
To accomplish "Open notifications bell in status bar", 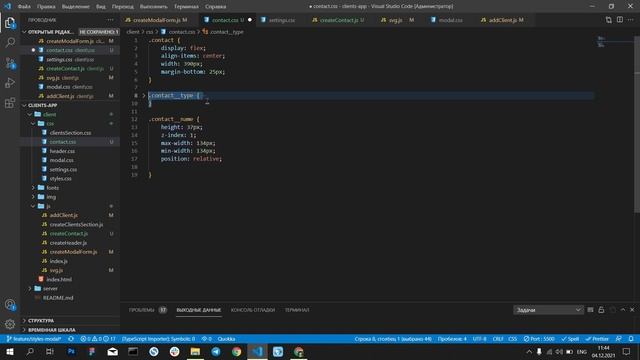I will [x=631, y=339].
